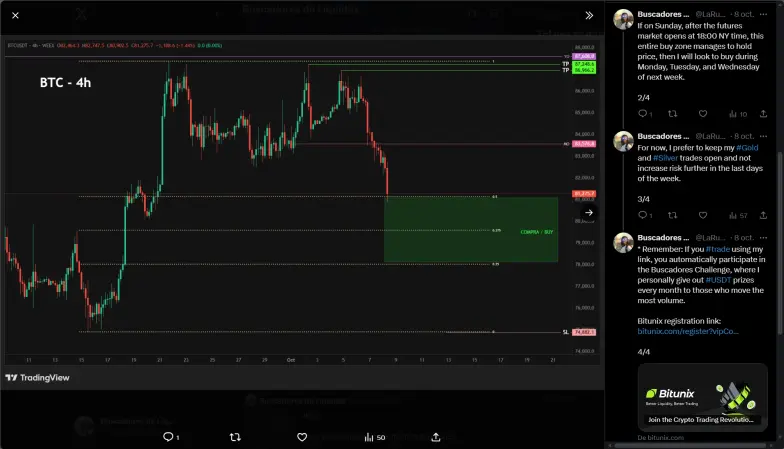Click the BTC 4h chart image
Viewport: 784px width, 449px height.
pyautogui.click(x=302, y=212)
